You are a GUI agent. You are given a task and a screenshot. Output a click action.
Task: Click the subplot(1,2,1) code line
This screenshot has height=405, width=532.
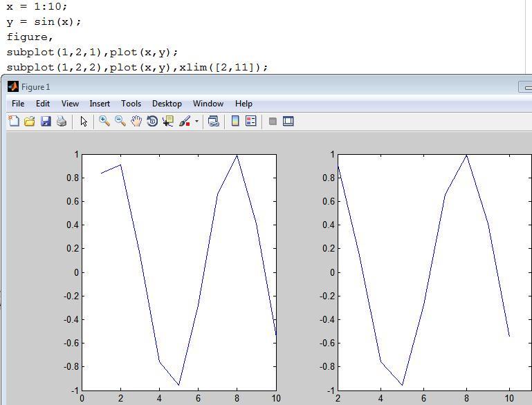[x=92, y=53]
